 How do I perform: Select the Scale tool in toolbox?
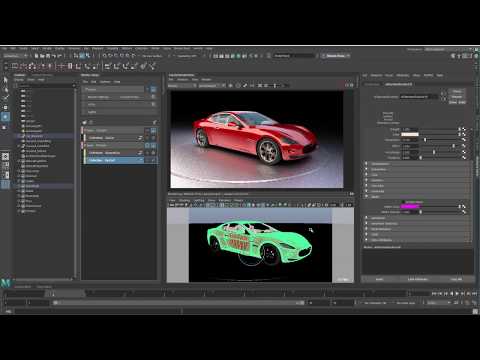pos(5,127)
